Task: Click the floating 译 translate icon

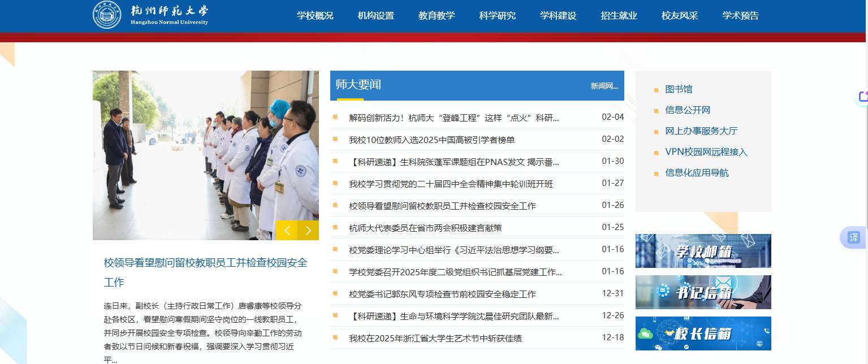Action: coord(854,237)
